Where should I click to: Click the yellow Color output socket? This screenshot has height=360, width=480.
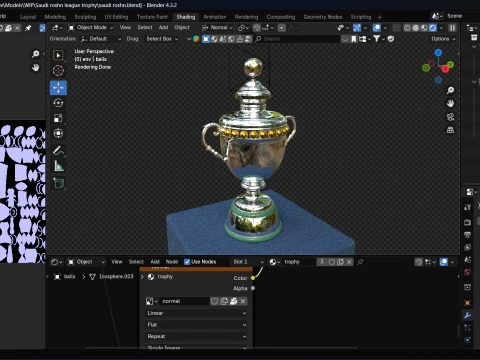click(x=253, y=278)
